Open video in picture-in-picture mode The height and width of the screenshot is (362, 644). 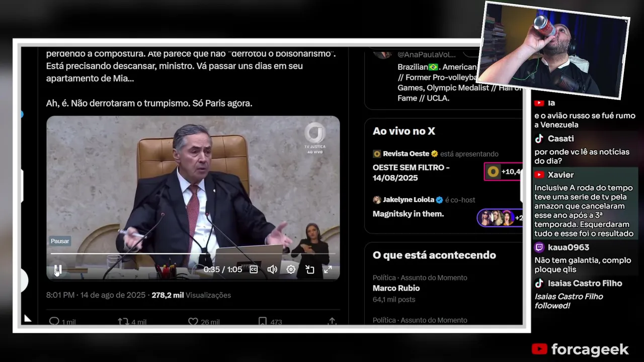pyautogui.click(x=309, y=269)
